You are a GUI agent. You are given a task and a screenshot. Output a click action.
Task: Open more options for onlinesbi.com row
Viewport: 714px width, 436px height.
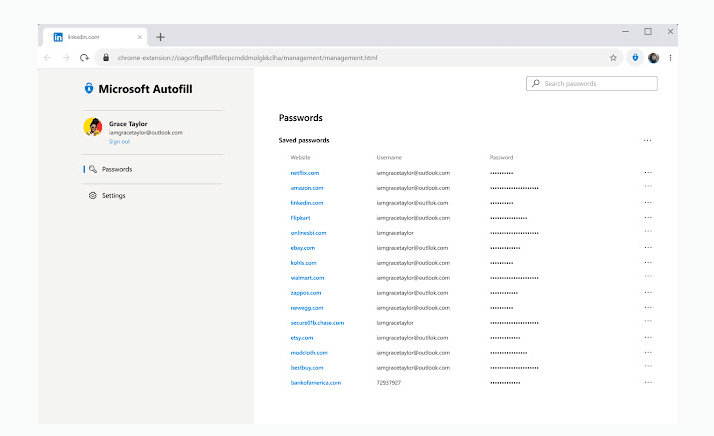[648, 231]
